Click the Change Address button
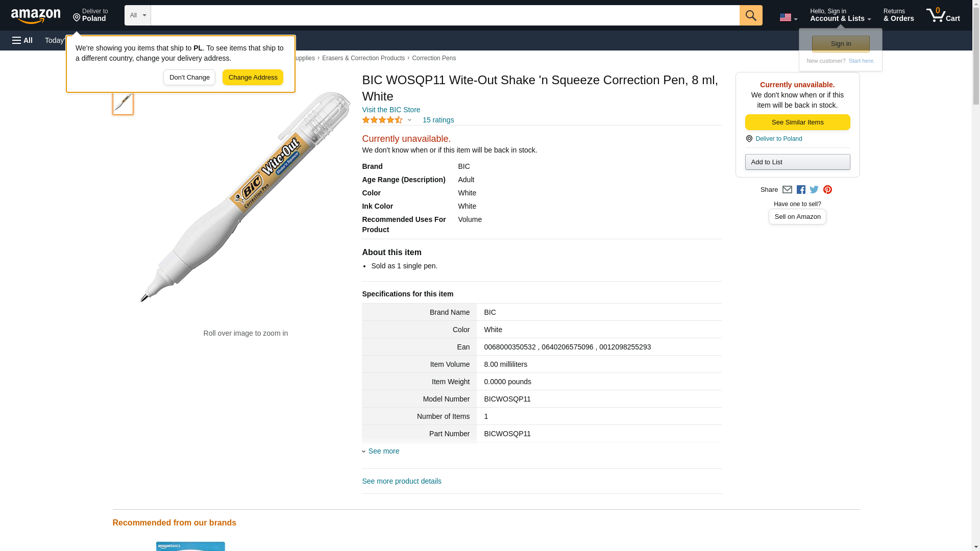980x551 pixels. click(253, 78)
